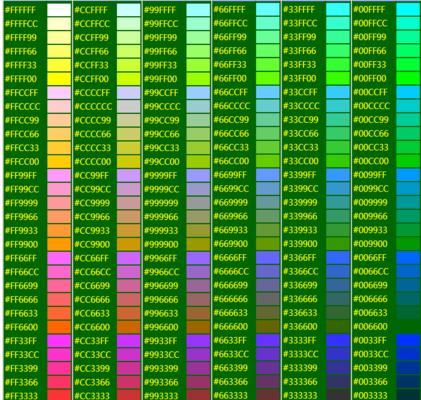
Task: Select the #3333FF blue swatch
Action: pyautogui.click(x=338, y=340)
